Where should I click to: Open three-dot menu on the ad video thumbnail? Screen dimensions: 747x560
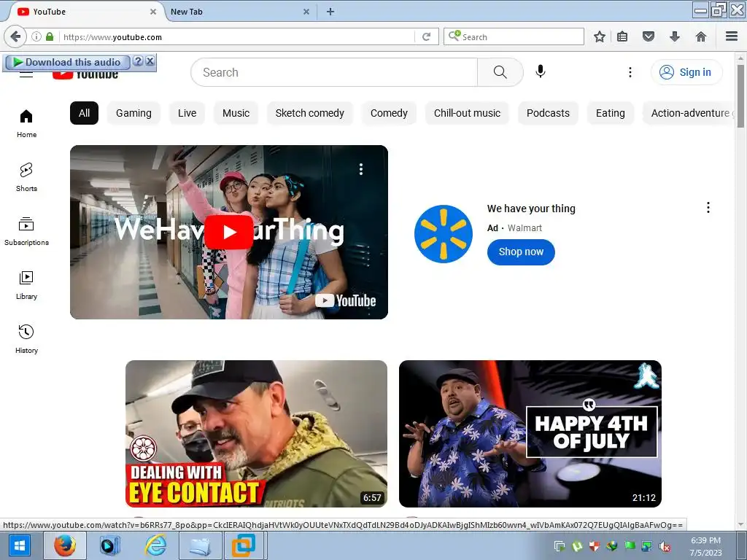(x=361, y=169)
